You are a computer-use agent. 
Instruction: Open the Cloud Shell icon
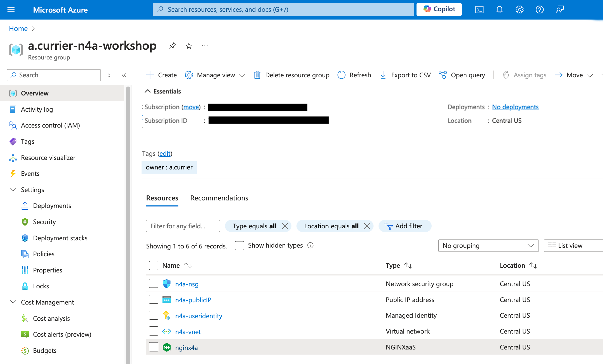click(x=479, y=10)
